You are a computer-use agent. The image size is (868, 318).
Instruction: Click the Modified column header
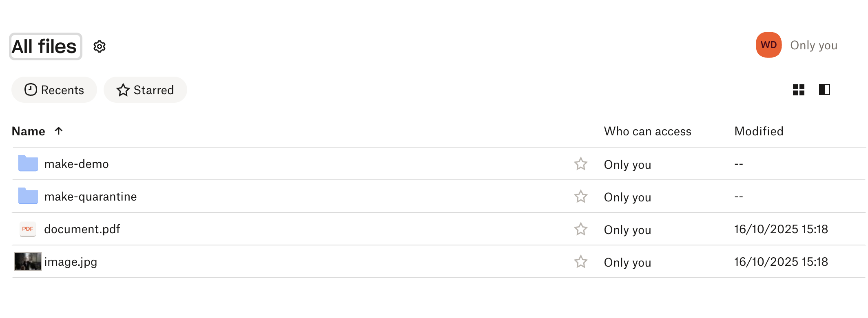pos(759,131)
